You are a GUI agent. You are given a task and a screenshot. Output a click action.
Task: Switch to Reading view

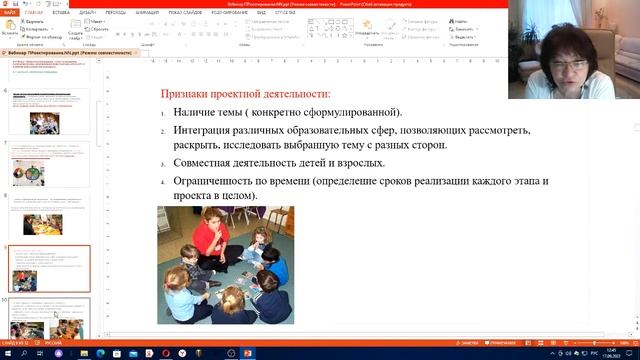coord(553,343)
